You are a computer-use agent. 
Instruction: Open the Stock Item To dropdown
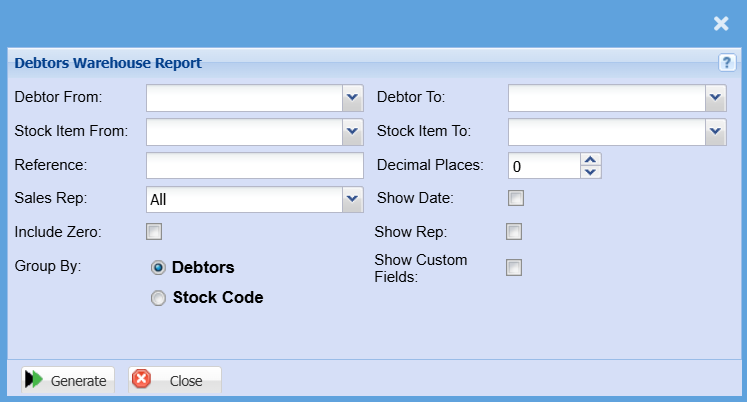(x=715, y=131)
